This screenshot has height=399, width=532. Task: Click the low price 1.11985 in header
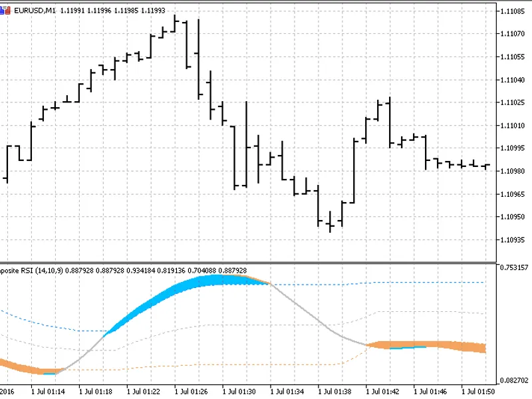pyautogui.click(x=126, y=11)
